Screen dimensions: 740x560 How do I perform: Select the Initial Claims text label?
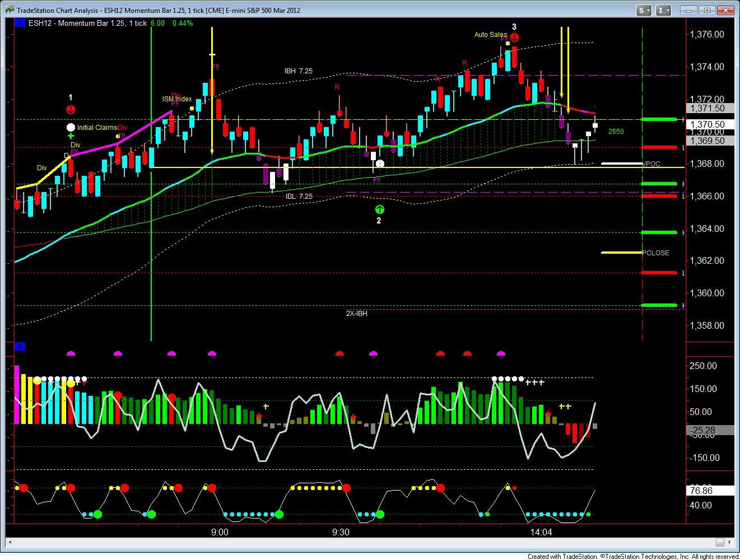[97, 128]
